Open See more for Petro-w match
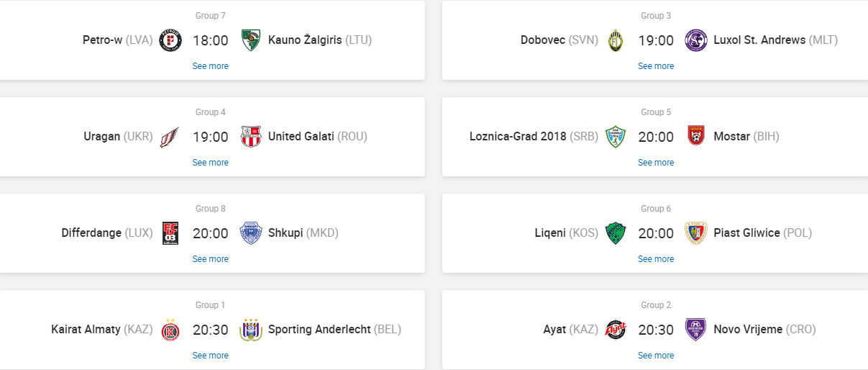The image size is (868, 370). click(x=210, y=66)
